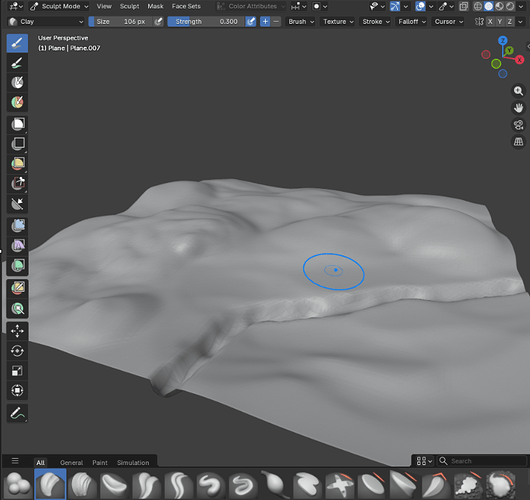Open the viewport shading options dropdown
The width and height of the screenshot is (530, 500).
(521, 6)
